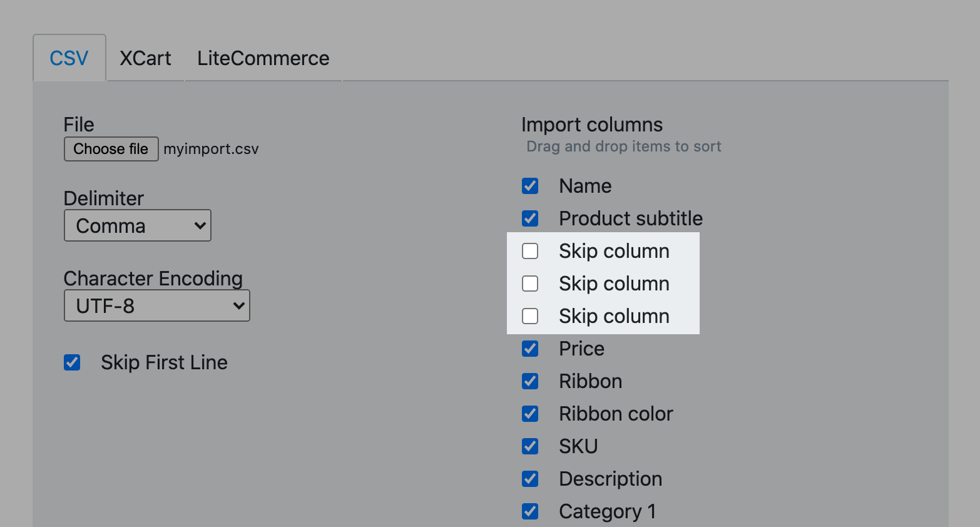Uncheck the Ribbon import column
The image size is (980, 527).
pyautogui.click(x=530, y=381)
